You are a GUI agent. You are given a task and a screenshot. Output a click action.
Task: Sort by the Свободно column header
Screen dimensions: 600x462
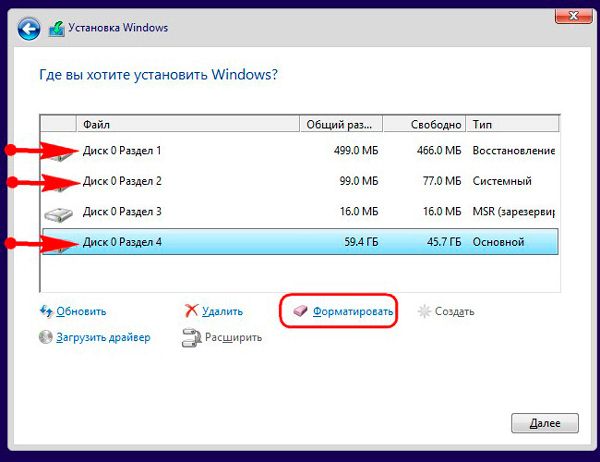click(424, 124)
